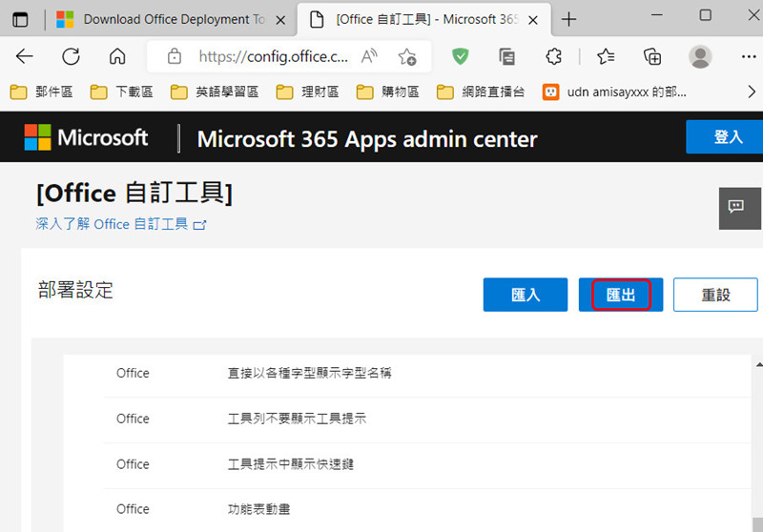763x532 pixels.
Task: Open a new browser tab
Action: (x=568, y=19)
